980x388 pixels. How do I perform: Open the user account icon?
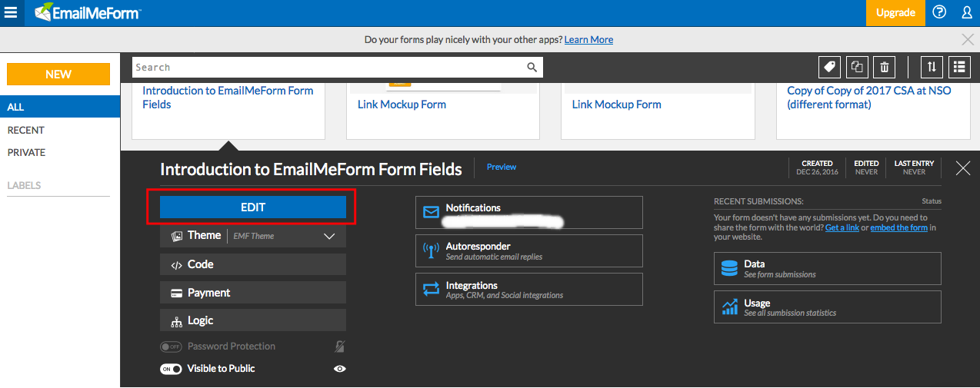point(967,12)
